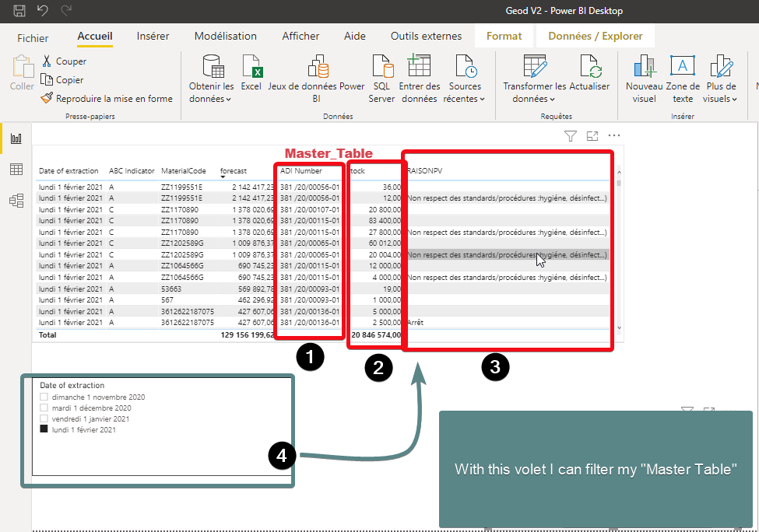The height and width of the screenshot is (532, 759).
Task: Import data from Excel
Action: coord(251,72)
